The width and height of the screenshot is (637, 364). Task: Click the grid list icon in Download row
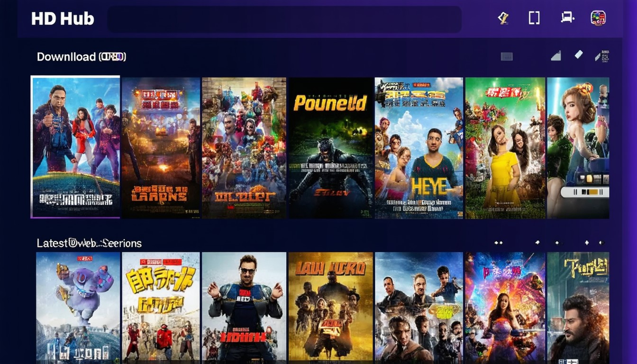(x=601, y=56)
